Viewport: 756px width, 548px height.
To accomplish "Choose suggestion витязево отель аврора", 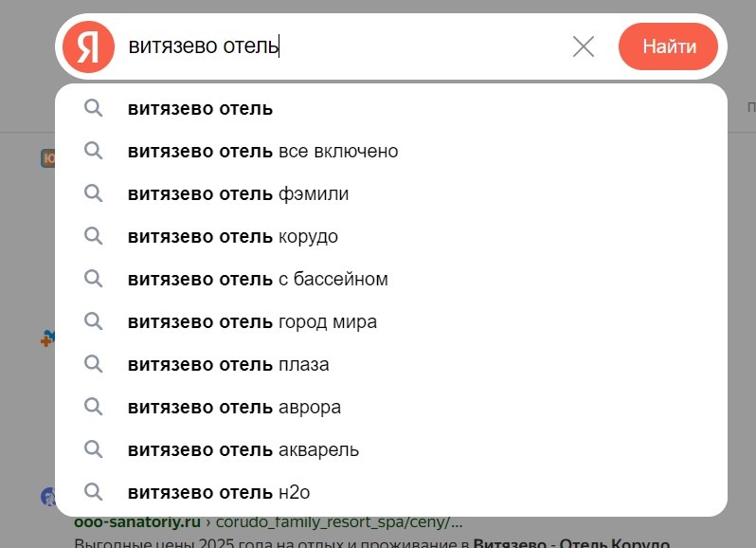I will (x=391, y=407).
